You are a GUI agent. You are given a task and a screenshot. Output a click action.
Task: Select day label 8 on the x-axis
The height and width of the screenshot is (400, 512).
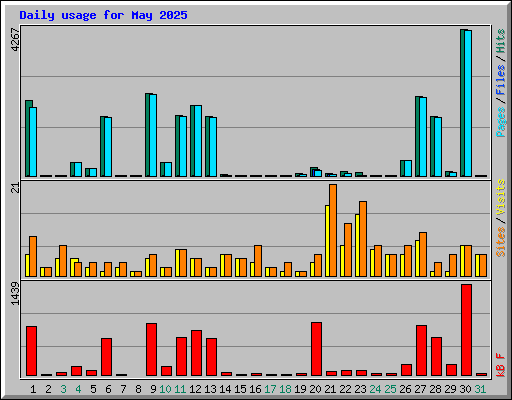tap(138, 389)
